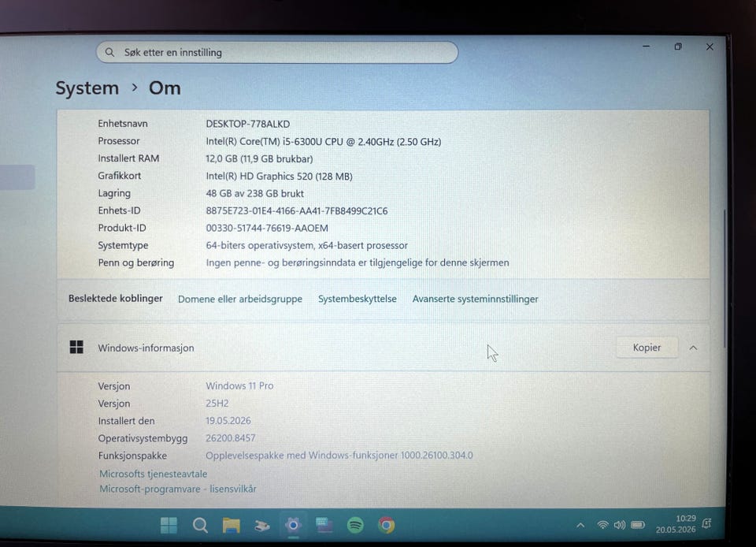
Task: Click the Prosessor label
Action: [x=119, y=141]
